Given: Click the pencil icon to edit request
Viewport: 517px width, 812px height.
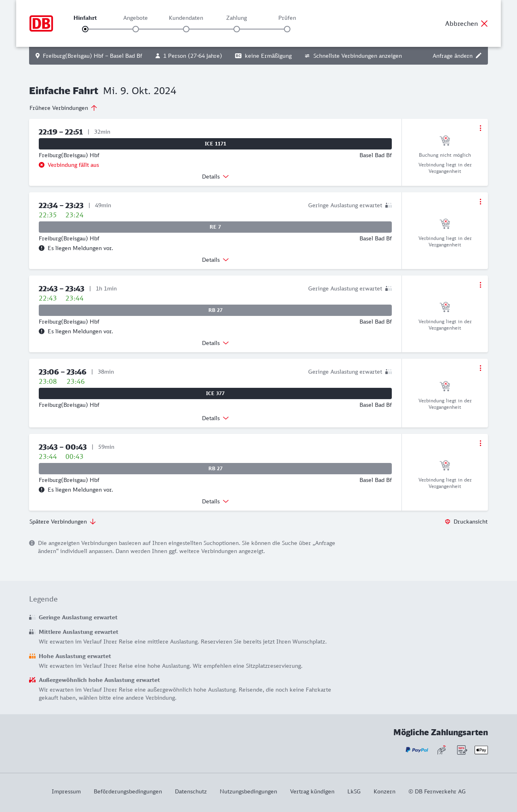Looking at the screenshot, I should tap(479, 56).
